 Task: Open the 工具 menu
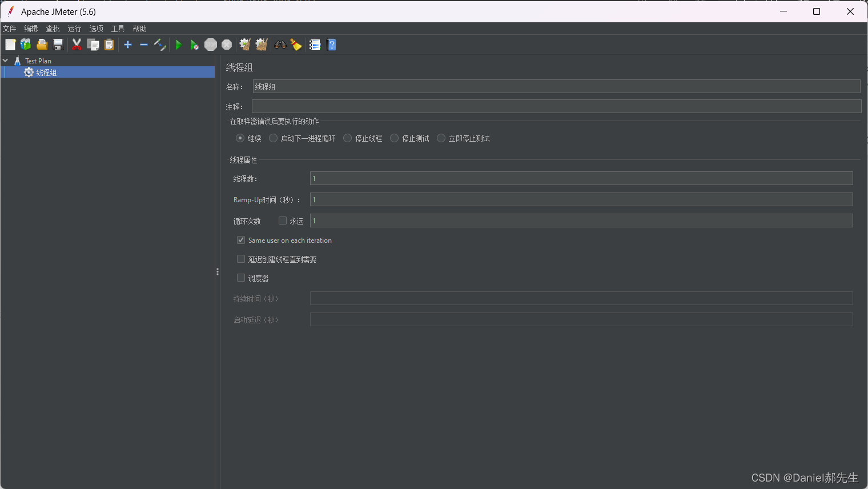[118, 29]
